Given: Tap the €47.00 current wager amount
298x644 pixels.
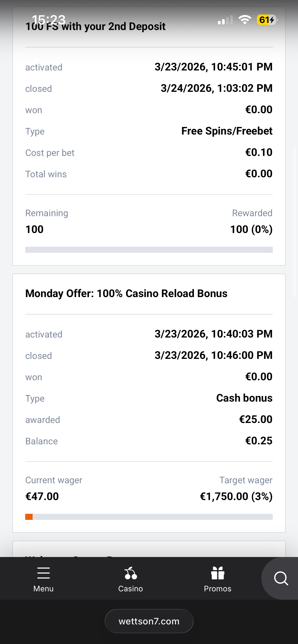Looking at the screenshot, I should [x=42, y=496].
